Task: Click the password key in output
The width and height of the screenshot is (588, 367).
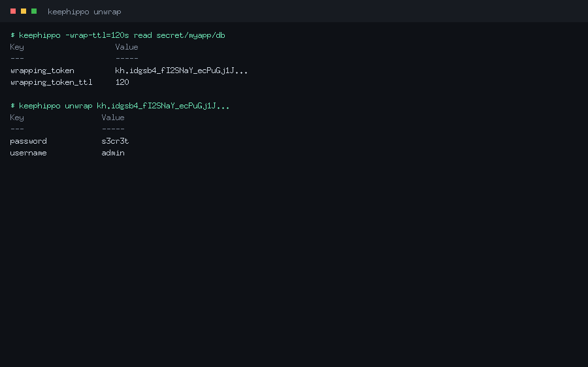Action: [29, 141]
